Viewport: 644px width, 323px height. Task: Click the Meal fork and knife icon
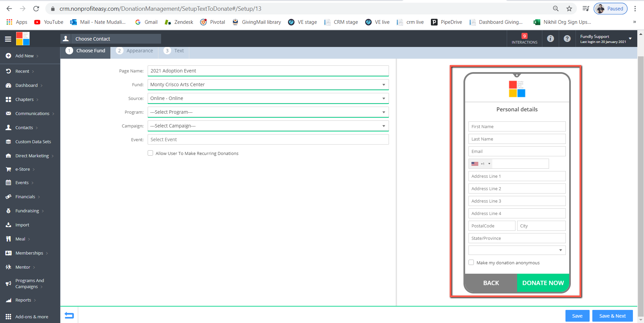[8, 239]
